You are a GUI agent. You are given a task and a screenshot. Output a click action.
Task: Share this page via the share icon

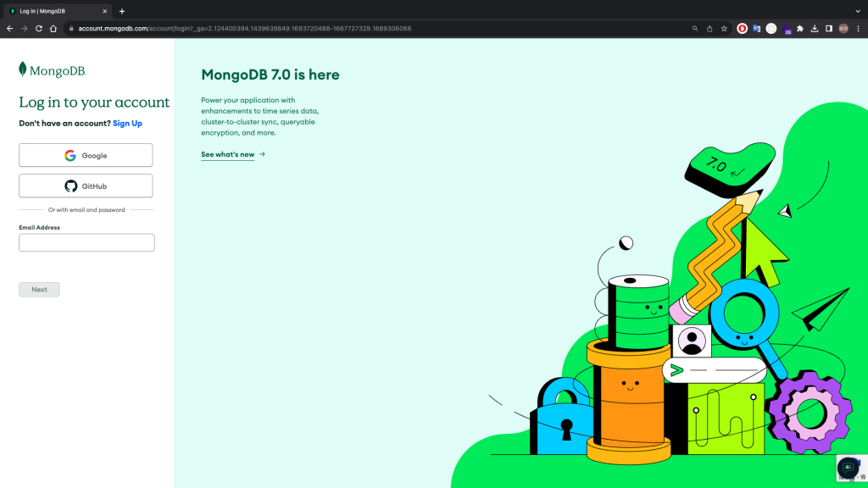tap(709, 28)
